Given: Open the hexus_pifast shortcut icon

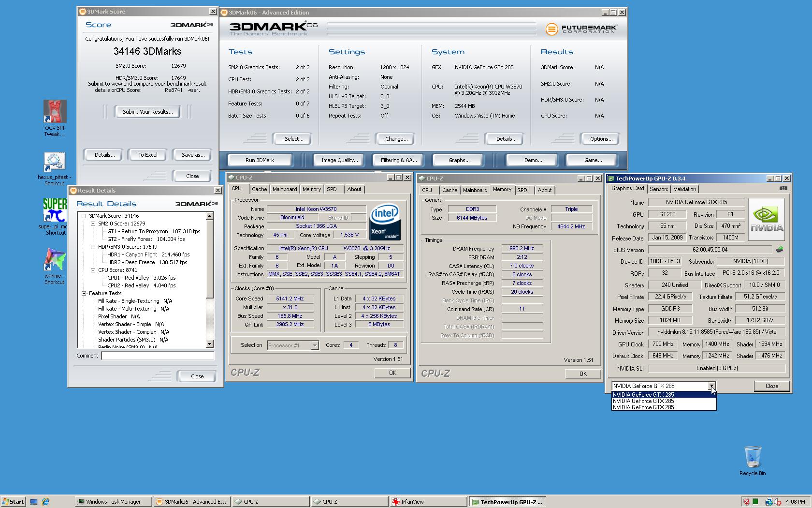Looking at the screenshot, I should tap(55, 161).
